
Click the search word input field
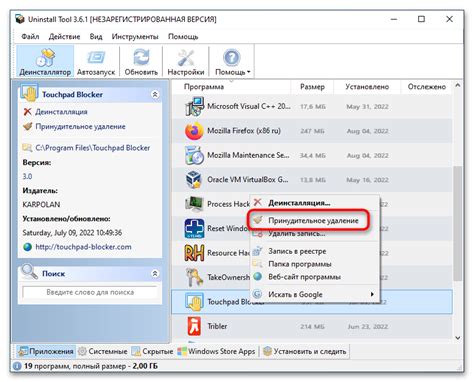(90, 292)
